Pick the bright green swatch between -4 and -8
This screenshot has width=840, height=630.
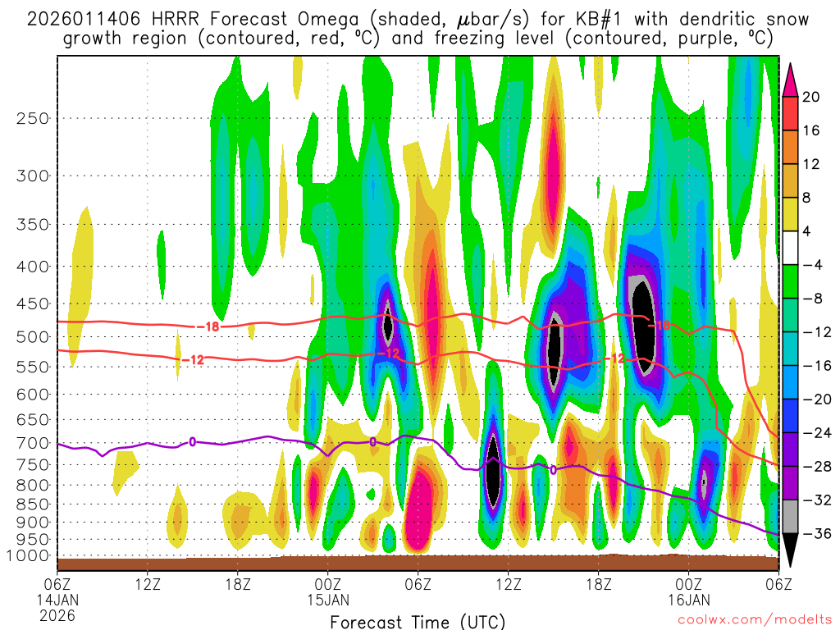tap(790, 282)
